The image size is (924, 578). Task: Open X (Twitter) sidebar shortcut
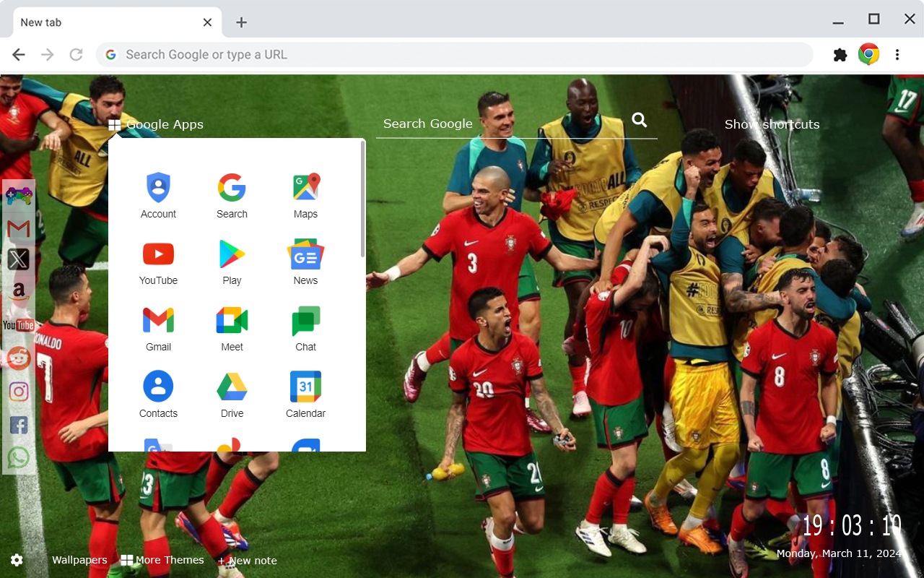pos(19,259)
